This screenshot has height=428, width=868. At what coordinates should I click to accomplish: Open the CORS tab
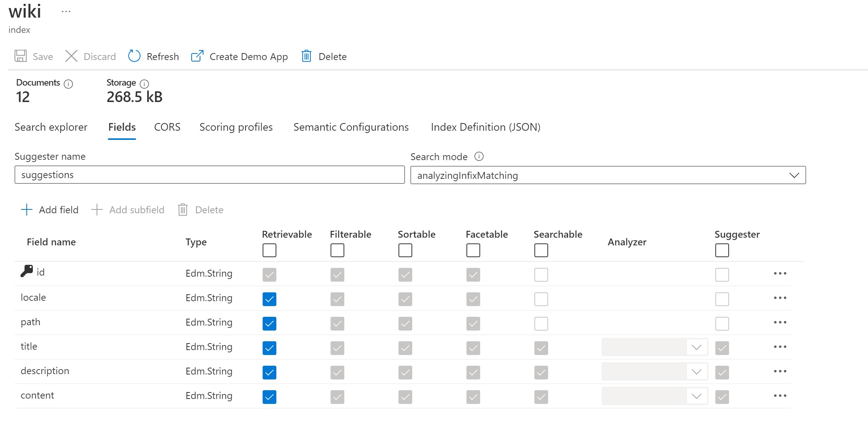coord(167,127)
